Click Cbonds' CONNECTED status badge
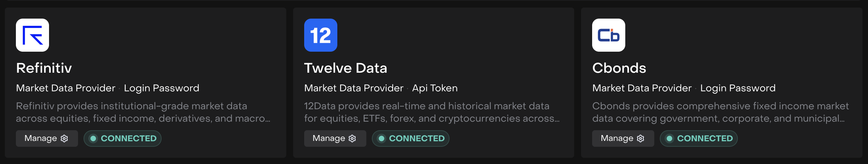 point(698,139)
